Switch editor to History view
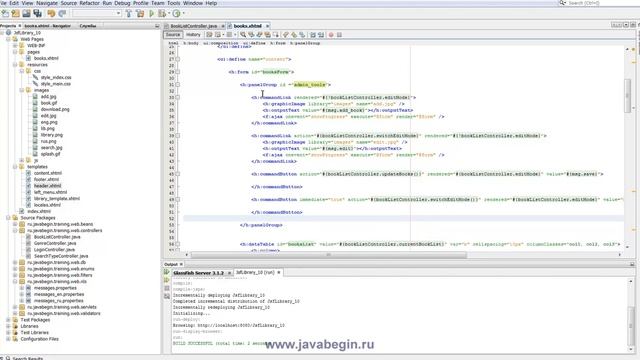Screen dimensions: 640x360 (x=193, y=35)
